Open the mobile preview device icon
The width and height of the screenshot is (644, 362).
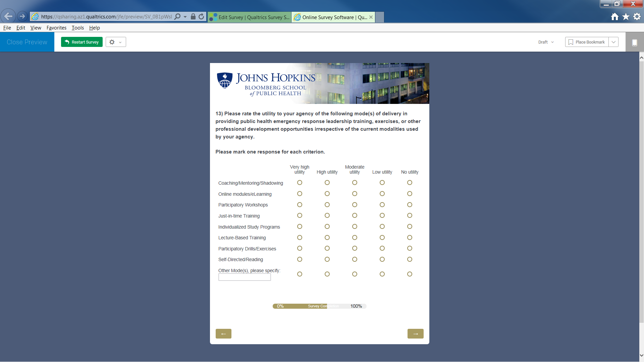coord(634,43)
